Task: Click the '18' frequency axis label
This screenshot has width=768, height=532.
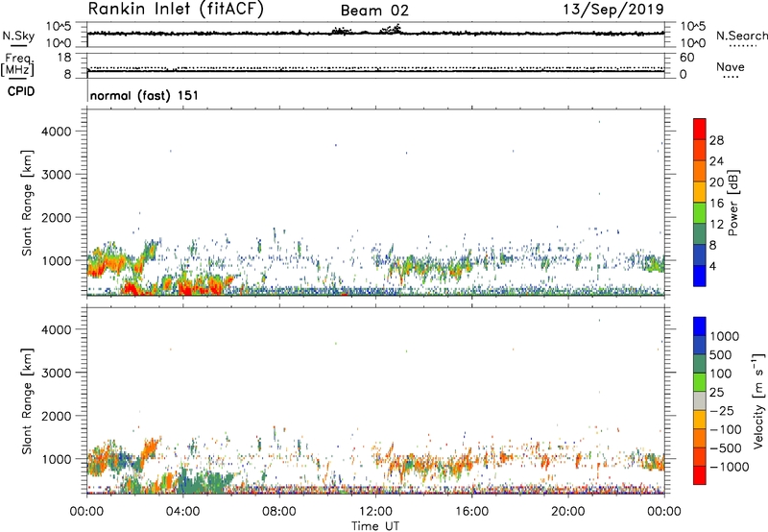Action: click(64, 58)
